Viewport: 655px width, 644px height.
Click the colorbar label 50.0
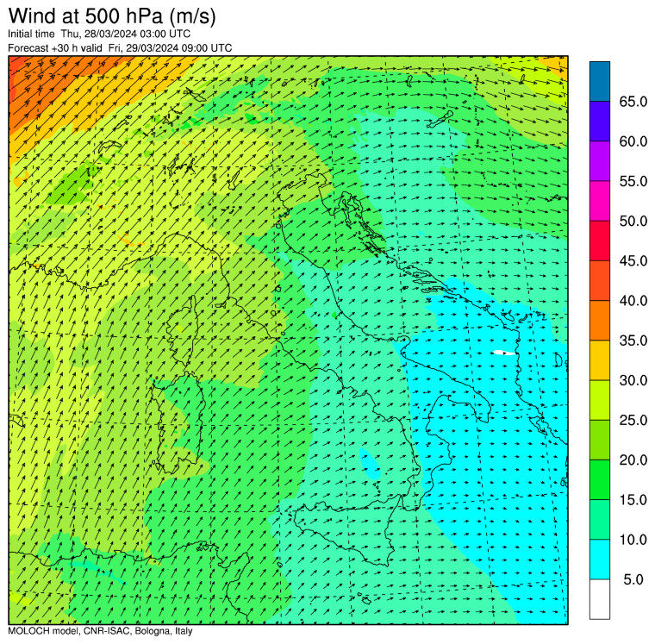pyautogui.click(x=633, y=221)
